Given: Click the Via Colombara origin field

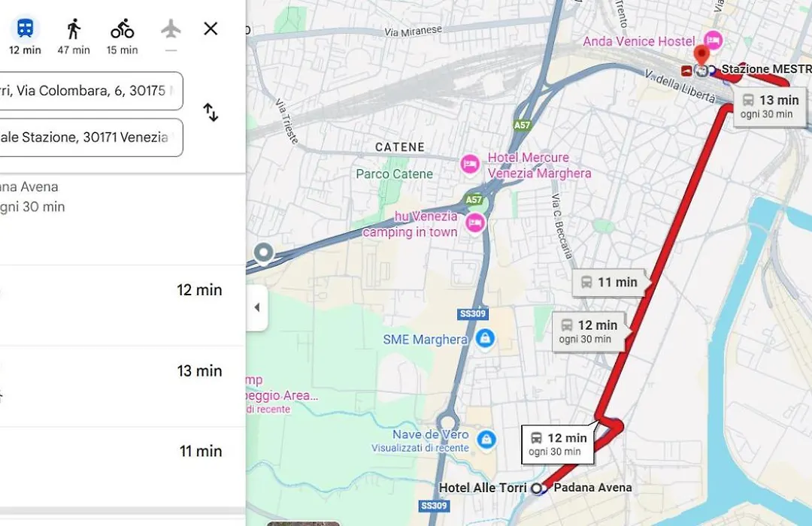Looking at the screenshot, I should pyautogui.click(x=91, y=91).
